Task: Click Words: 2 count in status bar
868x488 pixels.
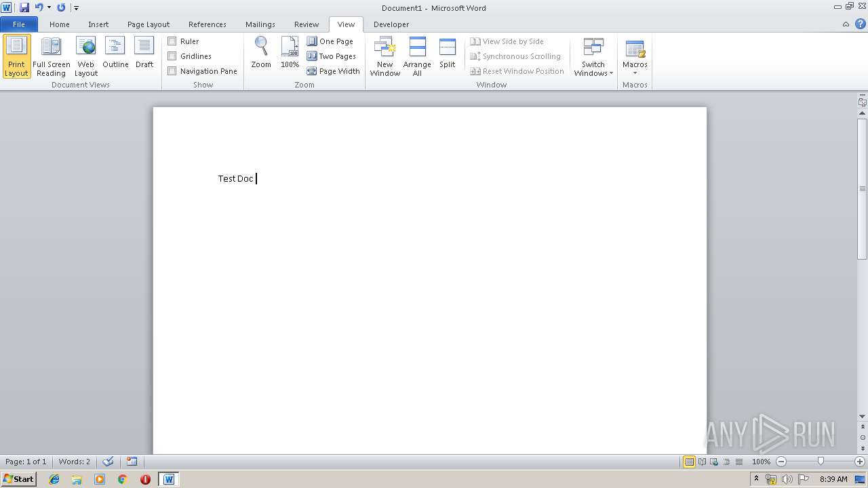Action: tap(74, 462)
